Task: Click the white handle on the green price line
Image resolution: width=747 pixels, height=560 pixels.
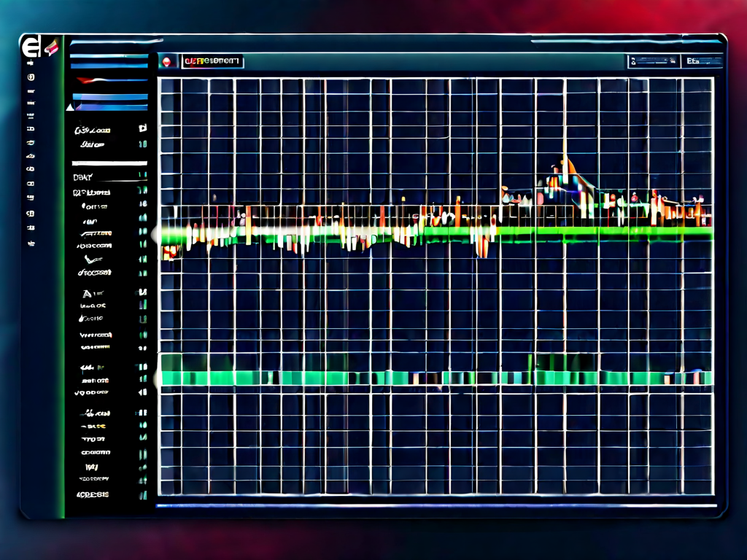Action: click(155, 233)
